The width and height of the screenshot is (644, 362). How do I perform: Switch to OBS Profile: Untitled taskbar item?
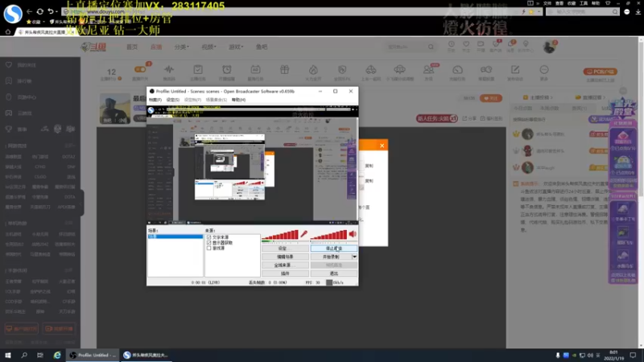93,355
